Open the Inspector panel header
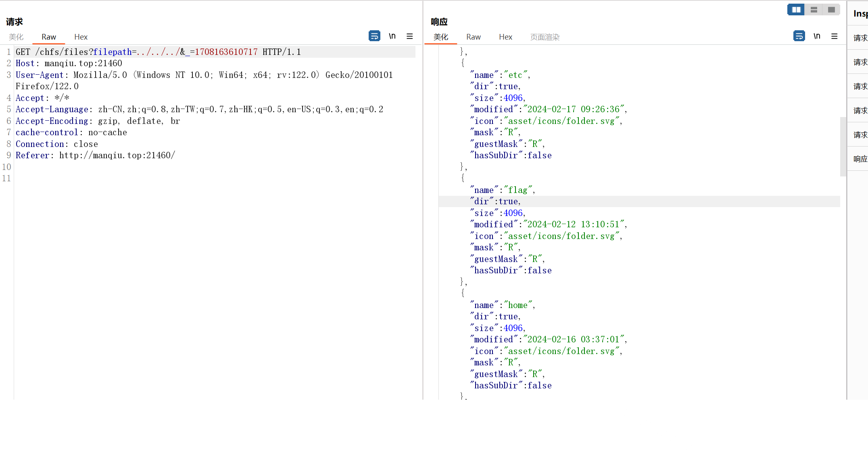This screenshot has height=455, width=868. tap(860, 14)
